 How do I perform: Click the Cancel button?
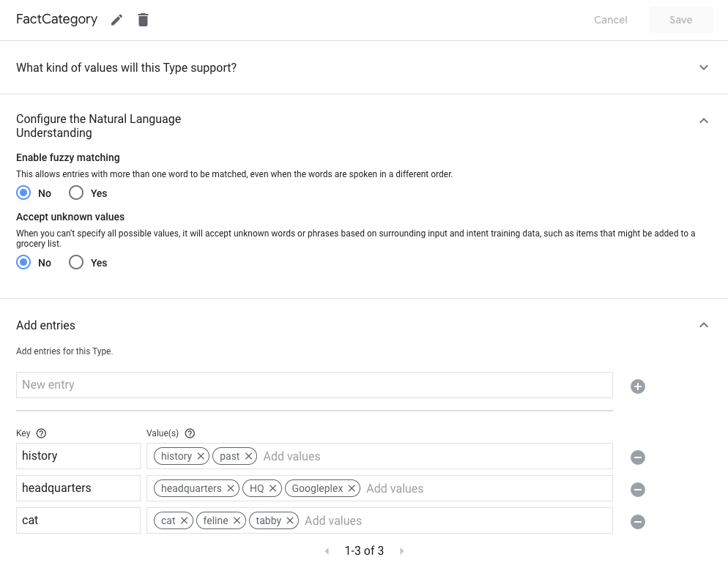tap(610, 20)
